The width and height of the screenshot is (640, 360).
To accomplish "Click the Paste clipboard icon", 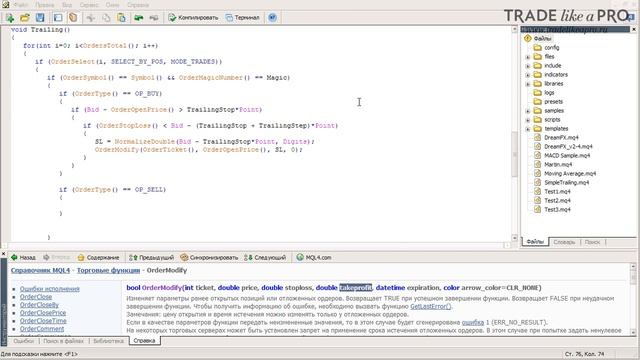I will tap(121, 18).
